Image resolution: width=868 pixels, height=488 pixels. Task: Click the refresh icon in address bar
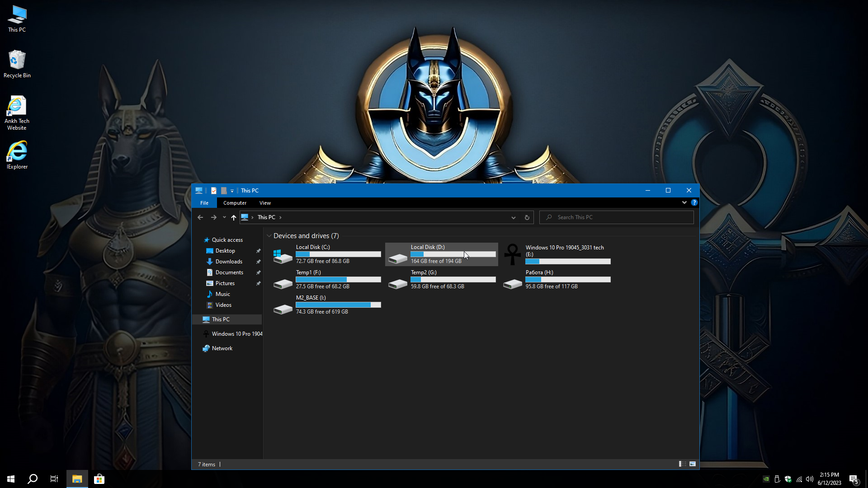(527, 217)
